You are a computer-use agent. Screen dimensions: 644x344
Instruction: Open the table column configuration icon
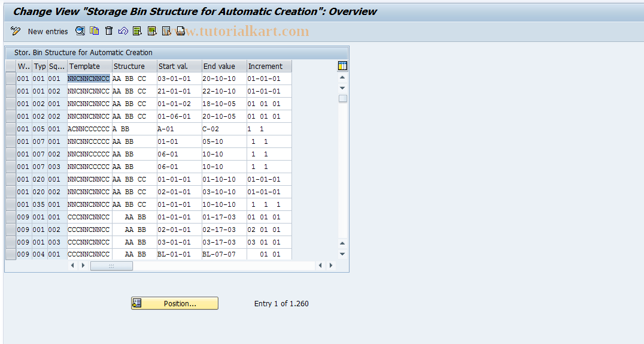point(342,66)
